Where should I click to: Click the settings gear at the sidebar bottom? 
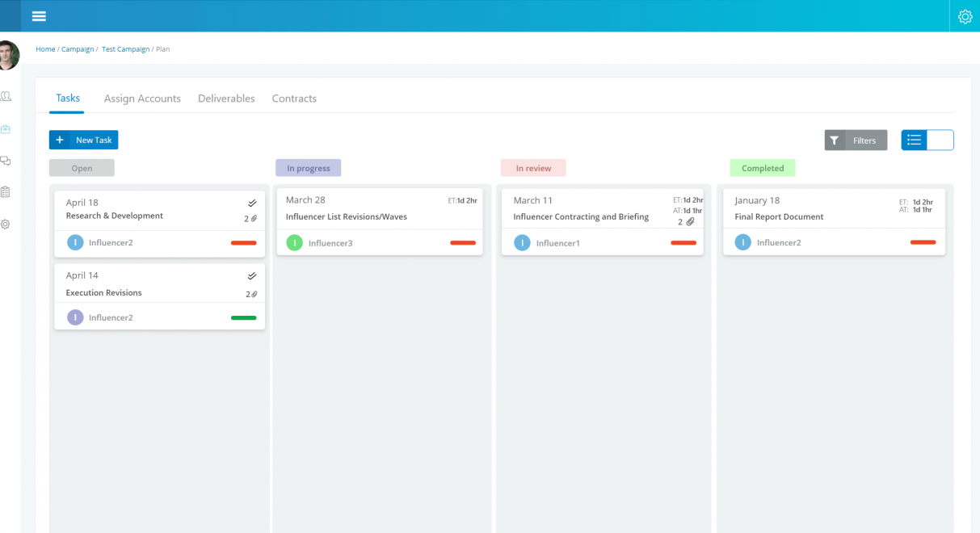(x=6, y=224)
